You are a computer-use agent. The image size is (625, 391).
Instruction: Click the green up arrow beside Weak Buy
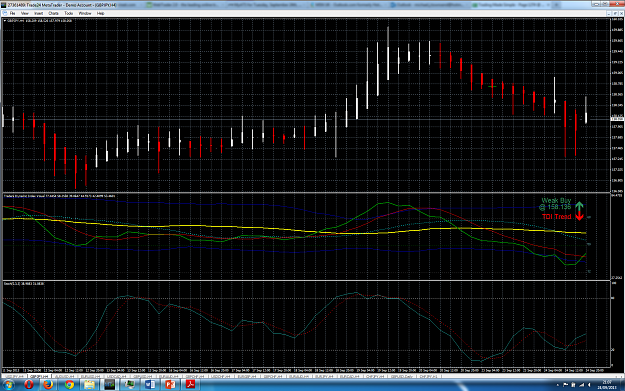(579, 206)
